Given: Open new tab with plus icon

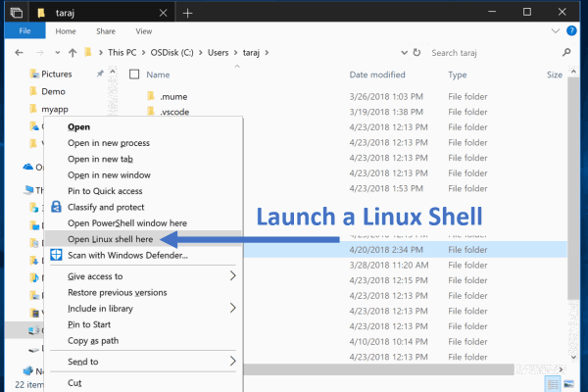Looking at the screenshot, I should coord(187,13).
